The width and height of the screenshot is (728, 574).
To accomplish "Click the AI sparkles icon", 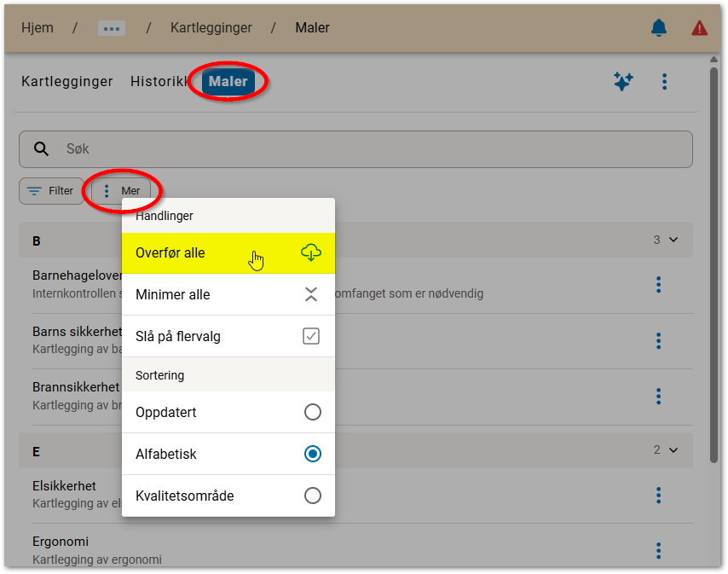I will point(623,82).
